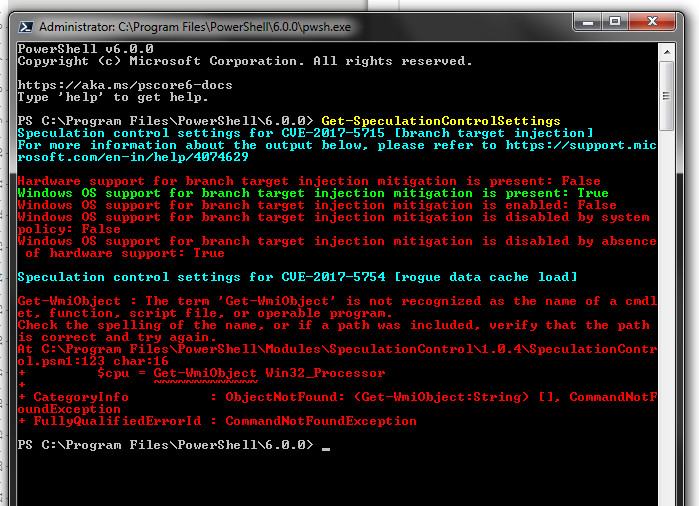
Task: Click the window title text 'Administrator: C:\Program Files\PowerShell\6.0.0\pwsh.exe'
Action: 195,27
